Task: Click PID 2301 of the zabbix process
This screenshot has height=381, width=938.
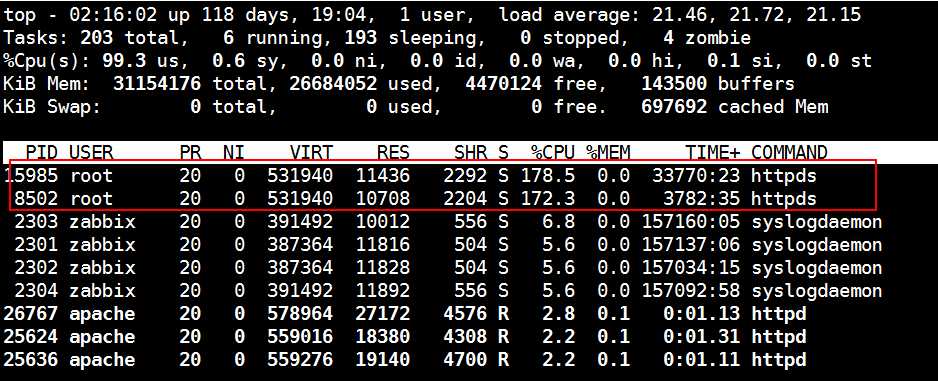Action: tap(36, 245)
